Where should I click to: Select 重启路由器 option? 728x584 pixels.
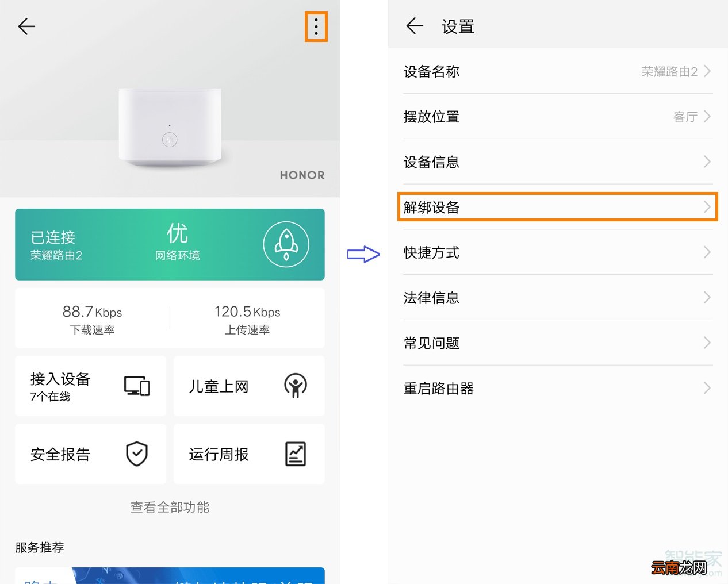coord(558,389)
